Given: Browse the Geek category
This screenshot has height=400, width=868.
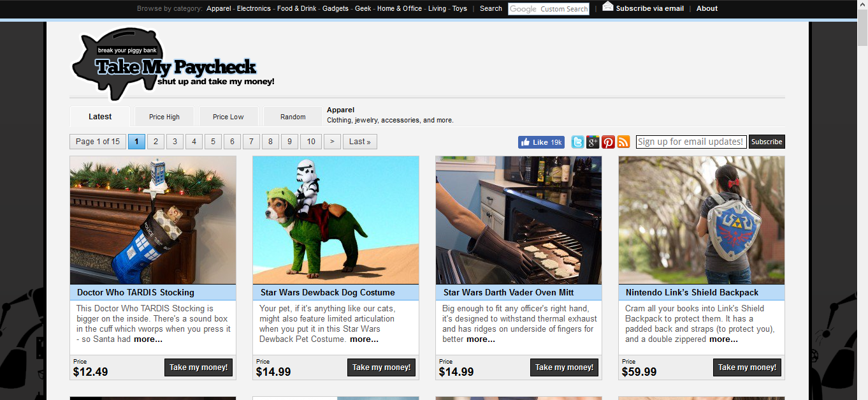Looking at the screenshot, I should pyautogui.click(x=363, y=9).
